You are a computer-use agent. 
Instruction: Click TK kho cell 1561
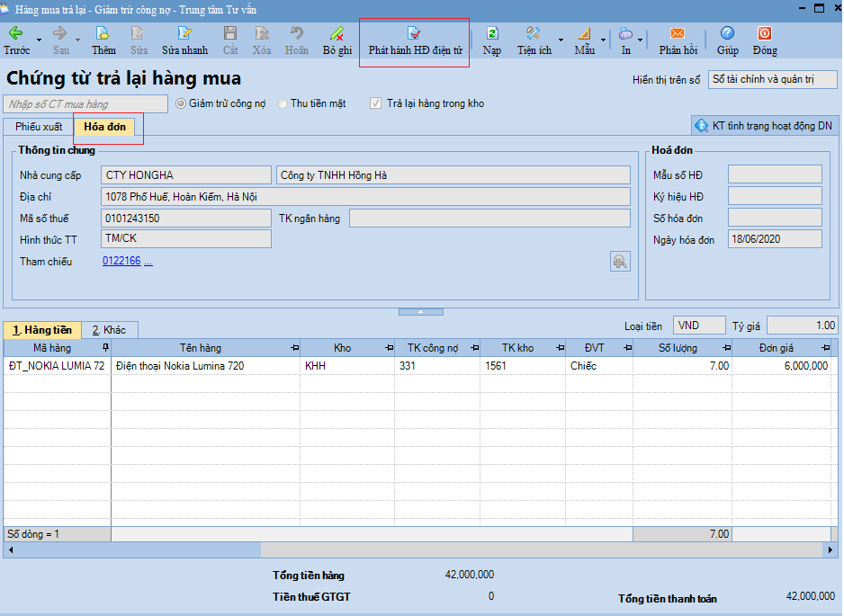pos(523,366)
